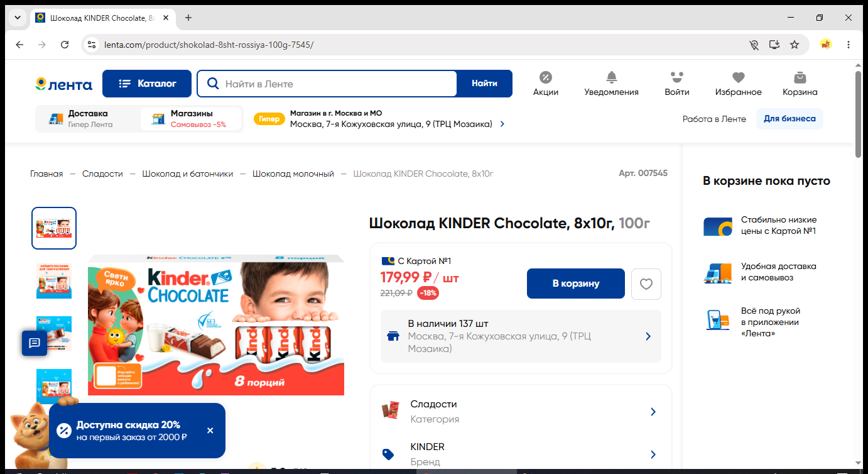This screenshot has width=868, height=474.
Task: Expand store address selector chevron
Action: pyautogui.click(x=502, y=124)
